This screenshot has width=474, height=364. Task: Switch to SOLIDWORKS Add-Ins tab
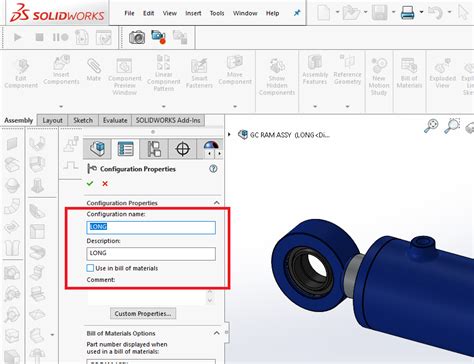tap(168, 120)
